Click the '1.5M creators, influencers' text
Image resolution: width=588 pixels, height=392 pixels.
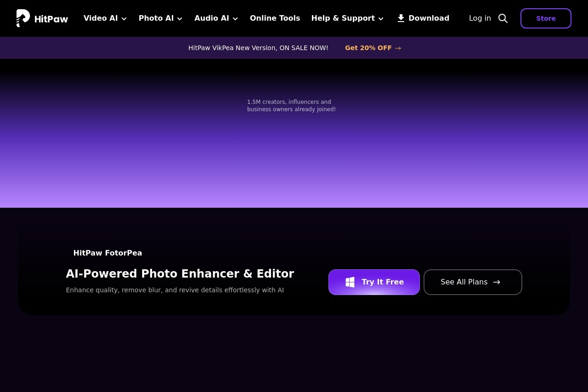(x=291, y=106)
